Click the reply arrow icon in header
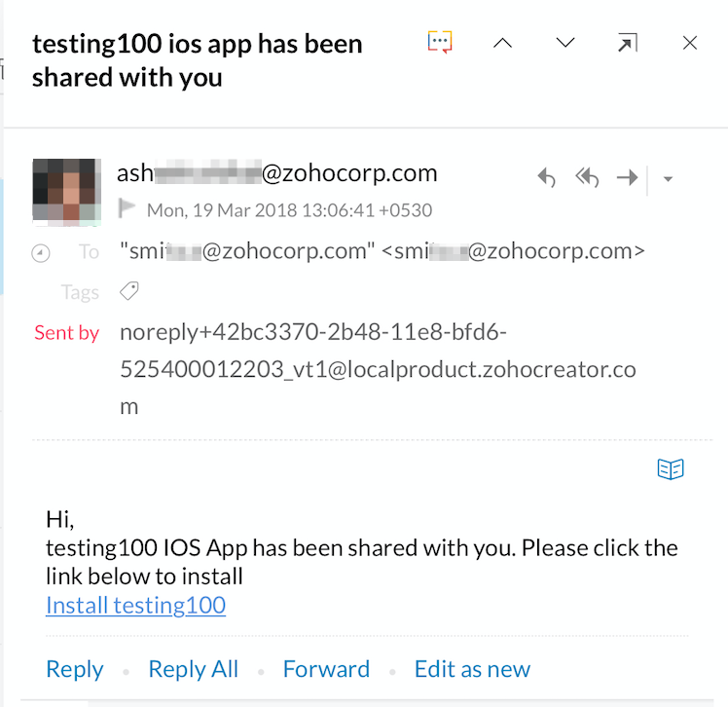 (x=547, y=177)
